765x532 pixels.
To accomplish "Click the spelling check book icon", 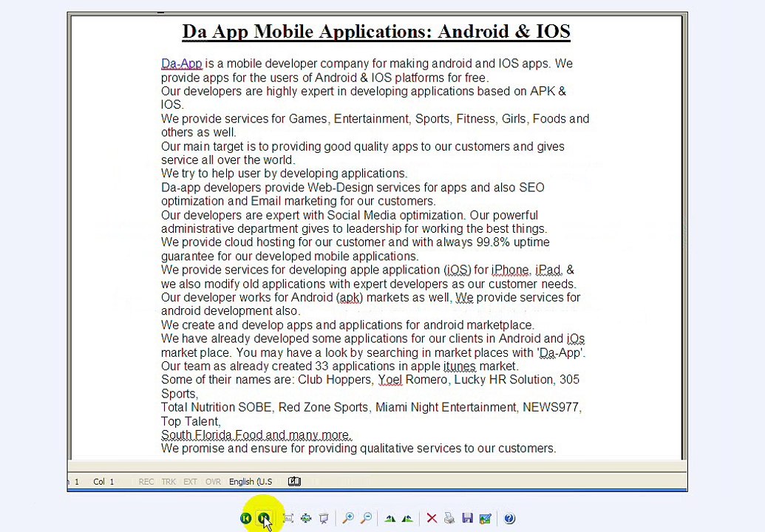I will point(294,482).
